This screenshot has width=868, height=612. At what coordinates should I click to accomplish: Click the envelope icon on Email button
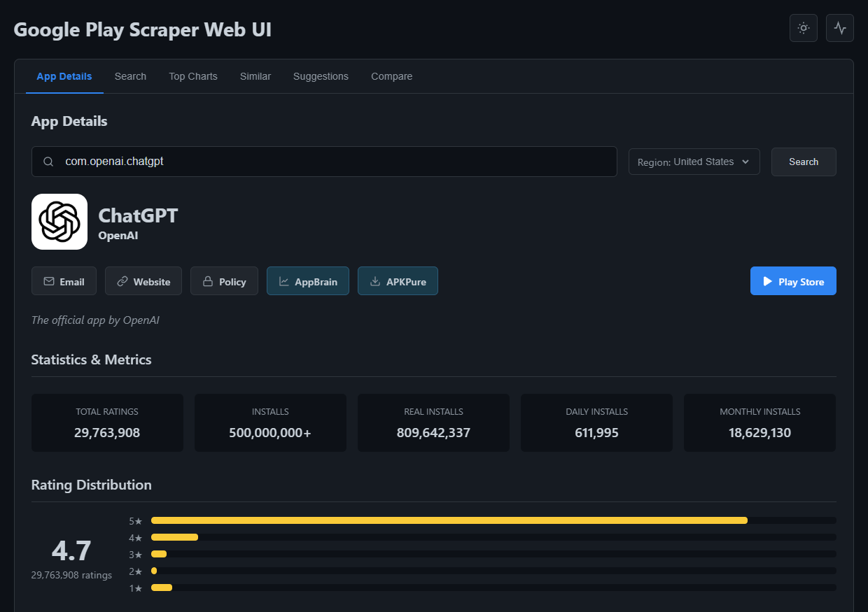point(49,281)
